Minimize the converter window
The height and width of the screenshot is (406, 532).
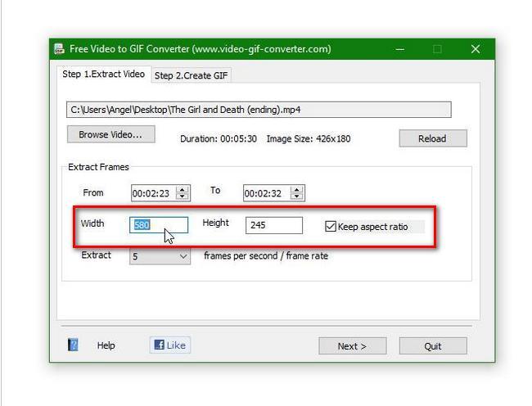coord(400,49)
